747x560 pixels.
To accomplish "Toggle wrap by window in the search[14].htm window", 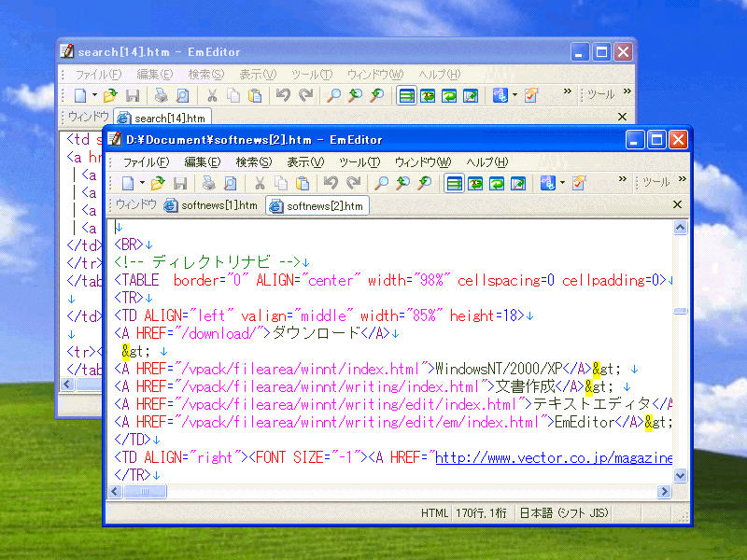I will (449, 96).
